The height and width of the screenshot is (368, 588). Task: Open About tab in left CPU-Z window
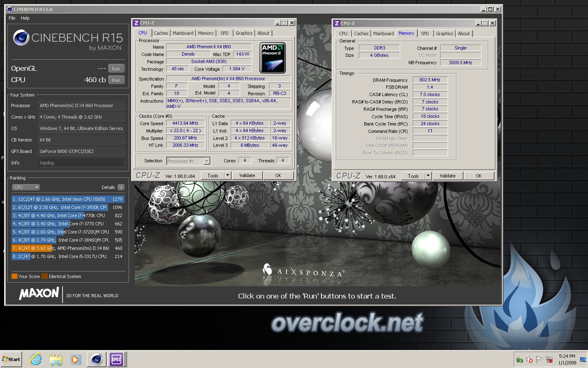263,33
